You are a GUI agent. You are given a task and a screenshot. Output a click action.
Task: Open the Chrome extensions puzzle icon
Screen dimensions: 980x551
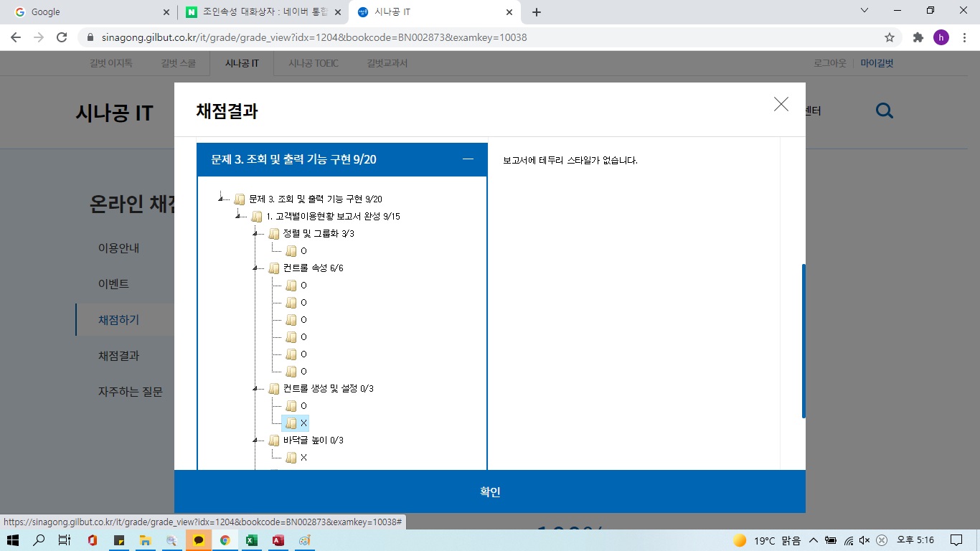(x=918, y=37)
